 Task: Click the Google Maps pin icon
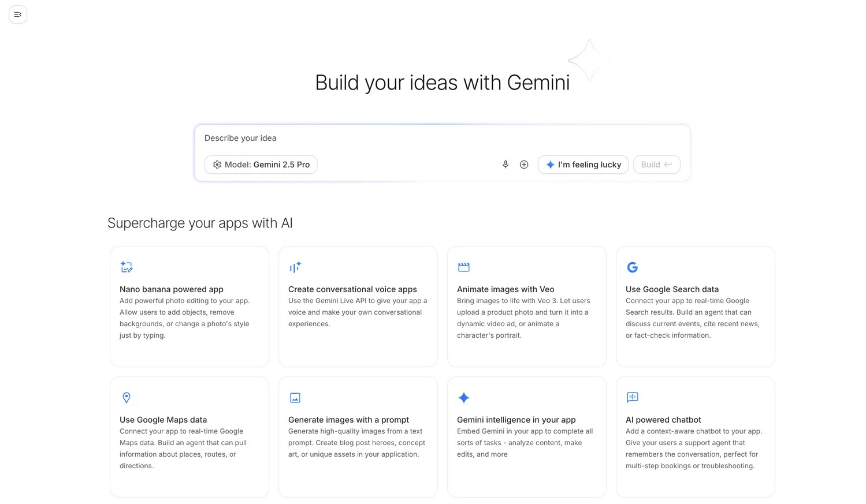tap(127, 397)
